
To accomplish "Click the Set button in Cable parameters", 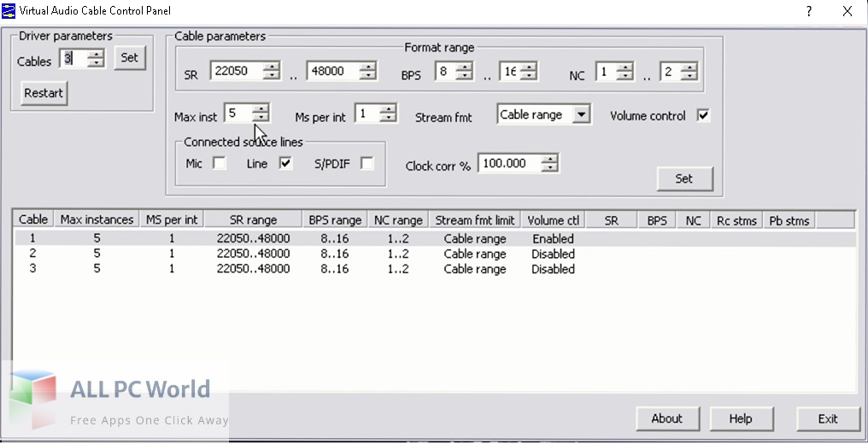I will point(684,178).
